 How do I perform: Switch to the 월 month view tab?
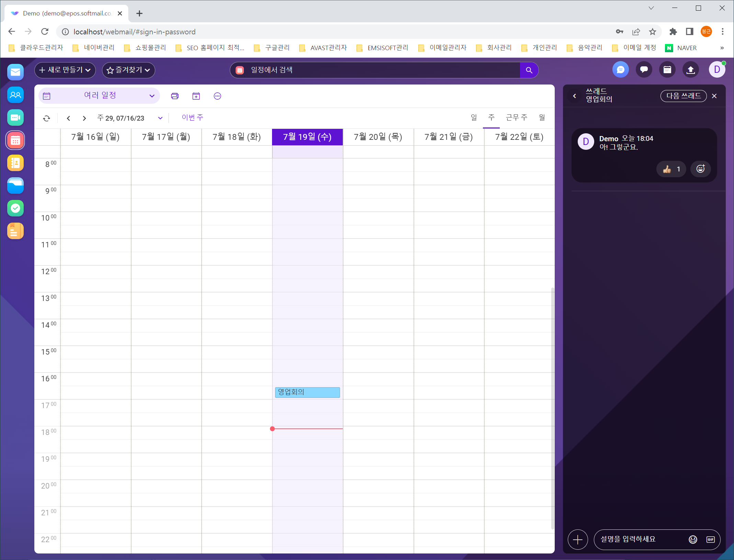click(542, 117)
